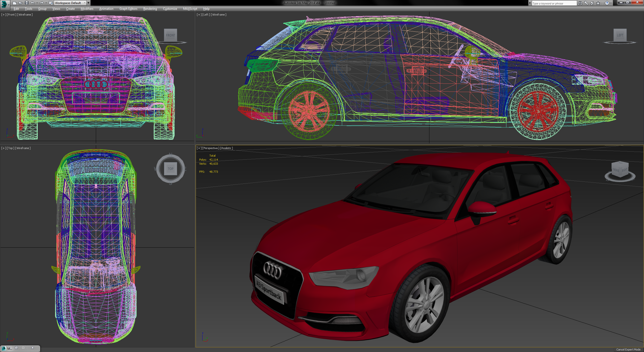Open the Project Folder icon

tap(50, 3)
